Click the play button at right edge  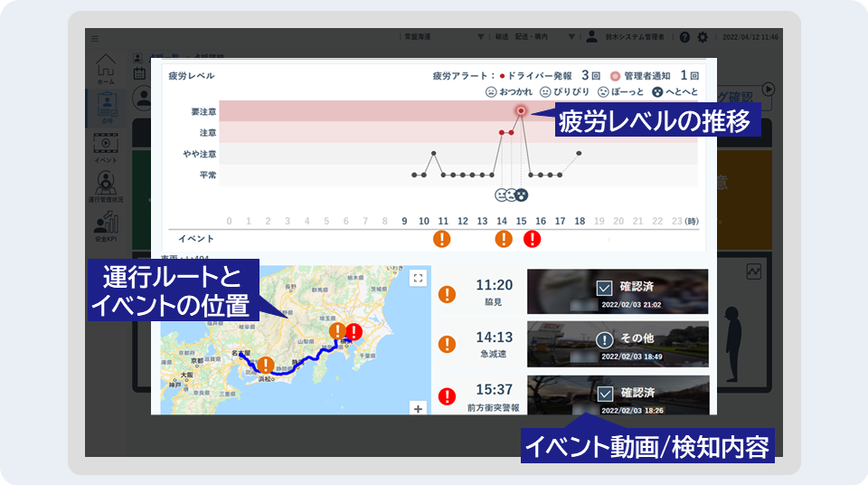click(x=768, y=89)
